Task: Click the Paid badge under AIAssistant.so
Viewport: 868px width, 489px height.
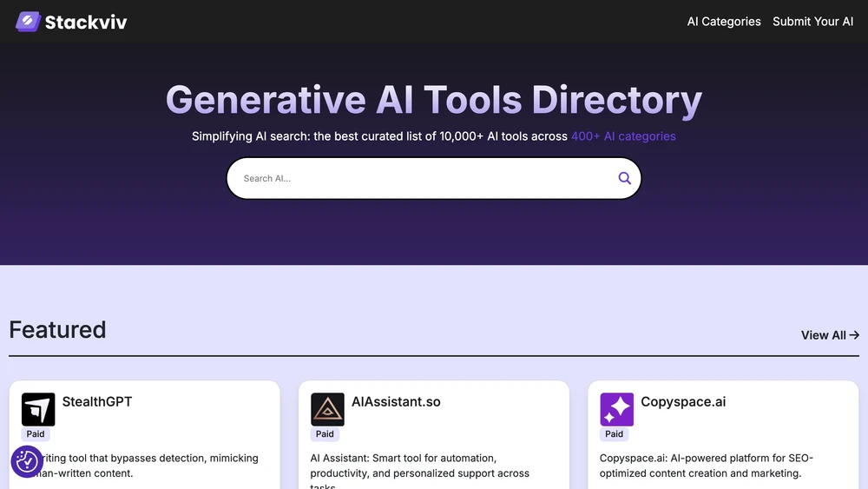Action: tap(325, 434)
